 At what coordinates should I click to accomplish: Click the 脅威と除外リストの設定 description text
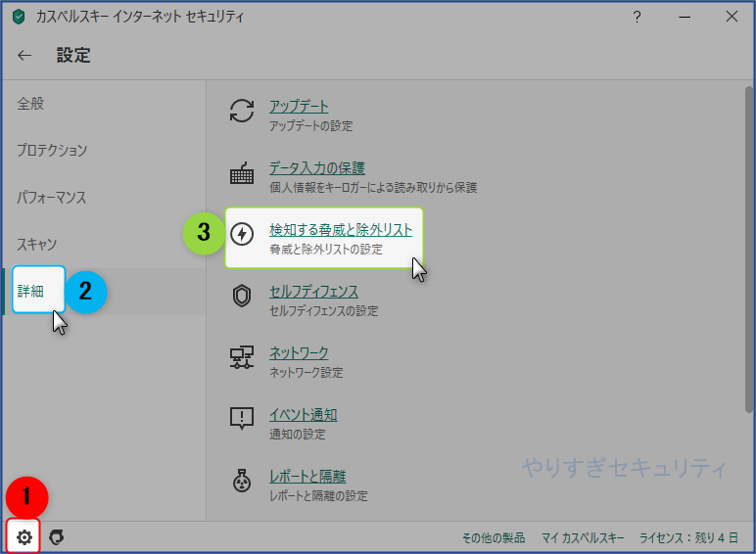(326, 250)
